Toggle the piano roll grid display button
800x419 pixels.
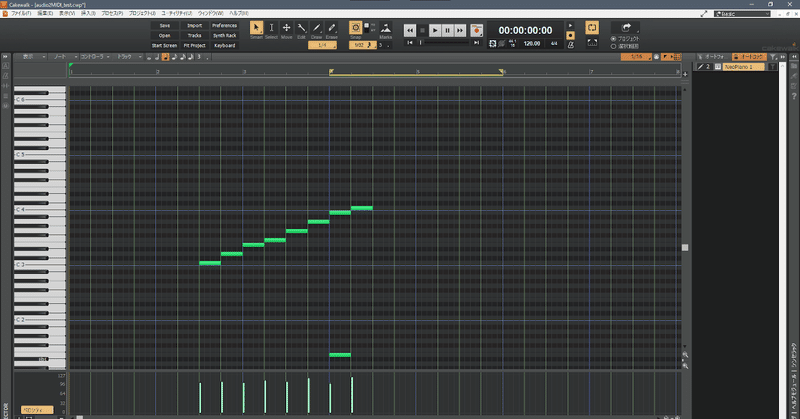[x=677, y=57]
